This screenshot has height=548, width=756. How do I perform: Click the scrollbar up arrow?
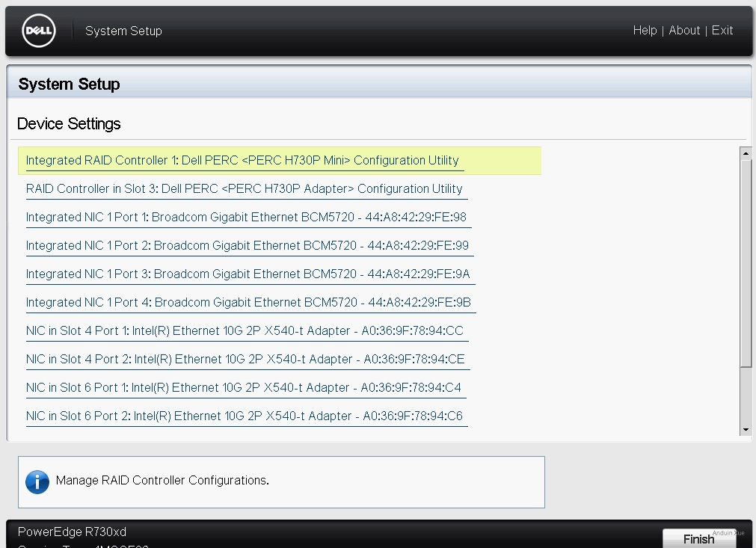746,153
